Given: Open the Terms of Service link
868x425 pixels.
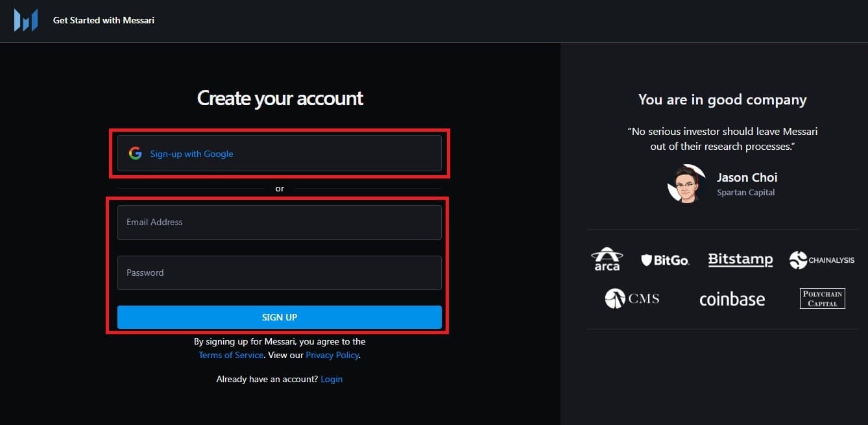Looking at the screenshot, I should click(x=231, y=355).
